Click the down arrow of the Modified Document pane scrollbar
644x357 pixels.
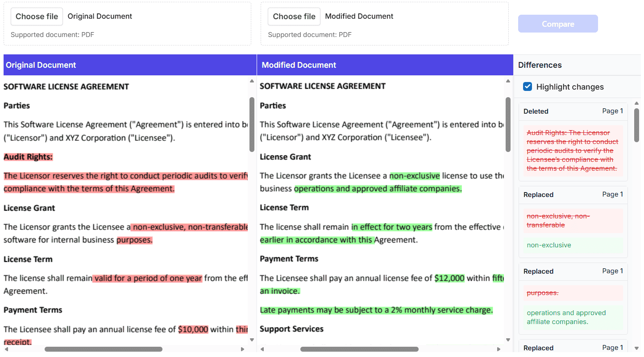pos(508,340)
